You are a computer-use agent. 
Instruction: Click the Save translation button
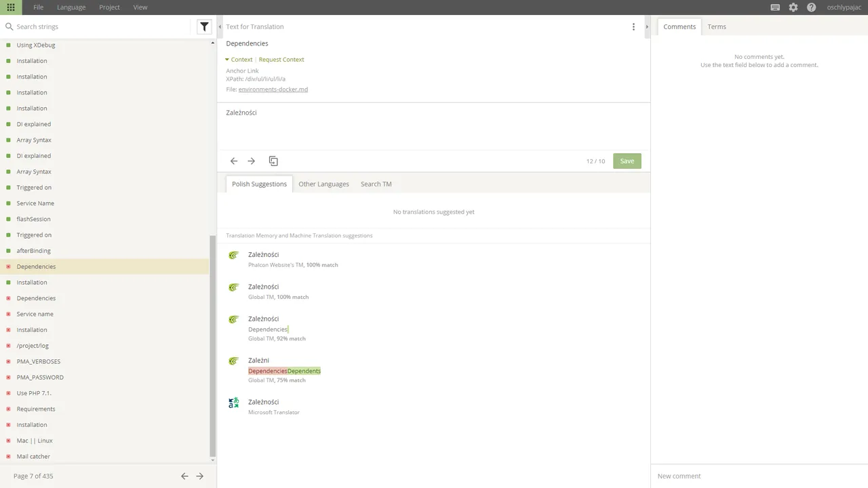click(x=627, y=161)
